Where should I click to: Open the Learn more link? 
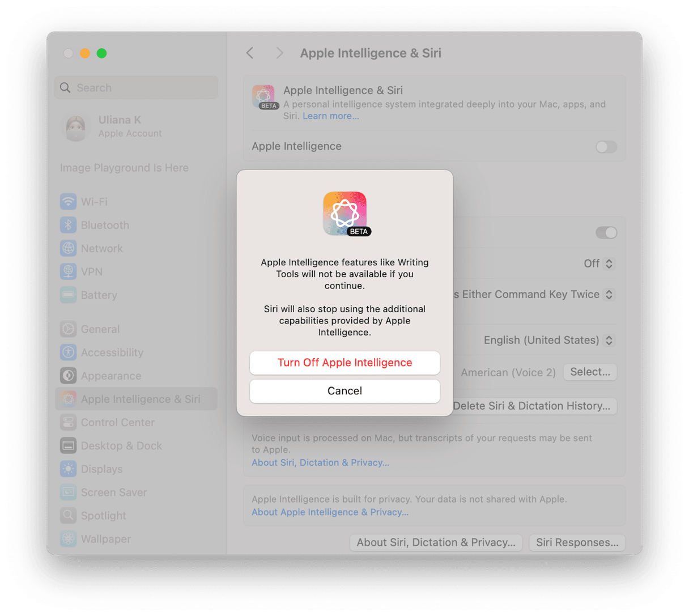[331, 116]
